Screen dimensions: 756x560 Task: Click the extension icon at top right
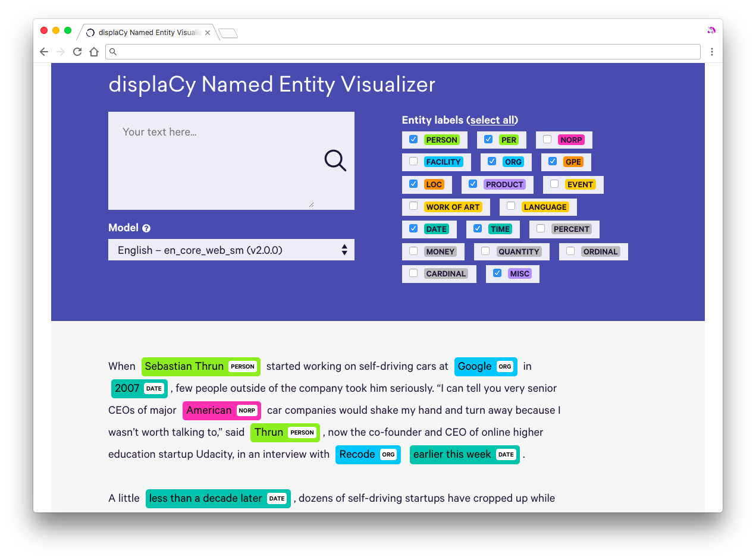pyautogui.click(x=711, y=30)
